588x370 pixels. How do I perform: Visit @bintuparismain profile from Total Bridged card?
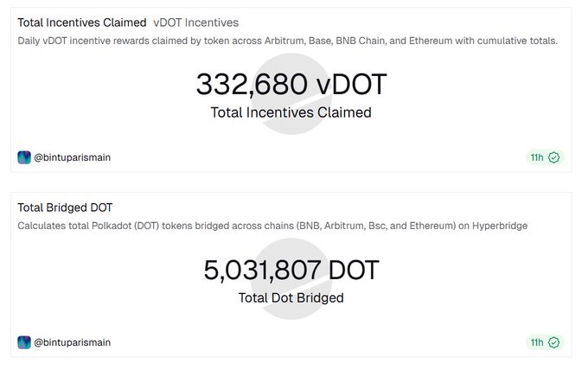[x=73, y=342]
